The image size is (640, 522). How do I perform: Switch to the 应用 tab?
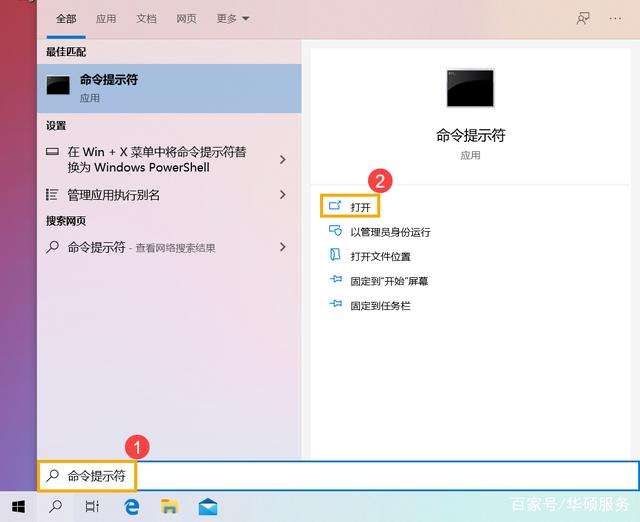[106, 18]
